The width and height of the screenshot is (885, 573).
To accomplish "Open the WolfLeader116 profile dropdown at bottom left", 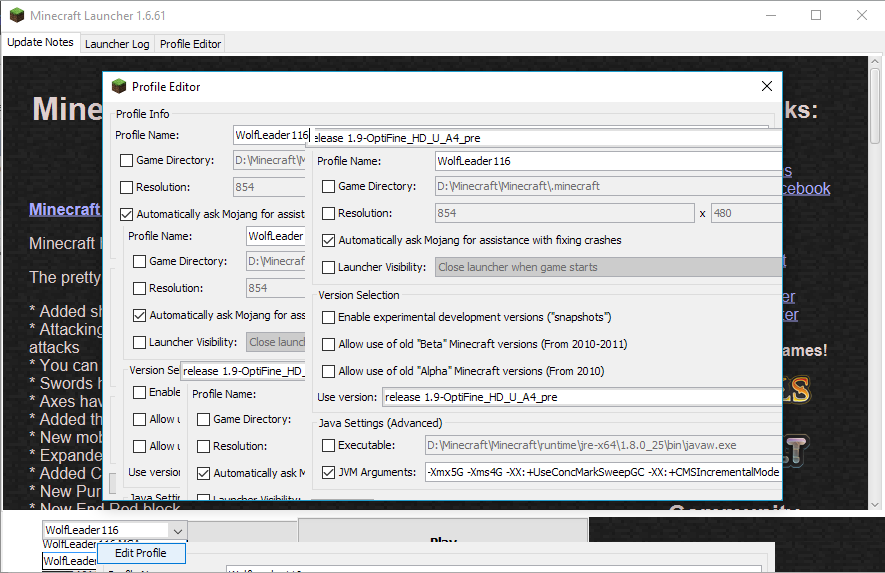I will pos(177,530).
